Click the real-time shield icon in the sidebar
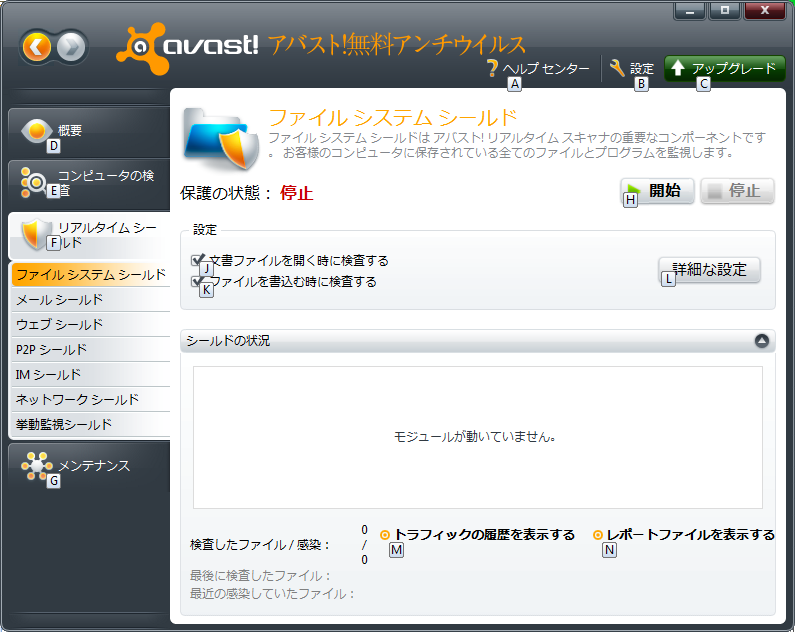Viewport: 795px width, 632px height. tap(35, 235)
